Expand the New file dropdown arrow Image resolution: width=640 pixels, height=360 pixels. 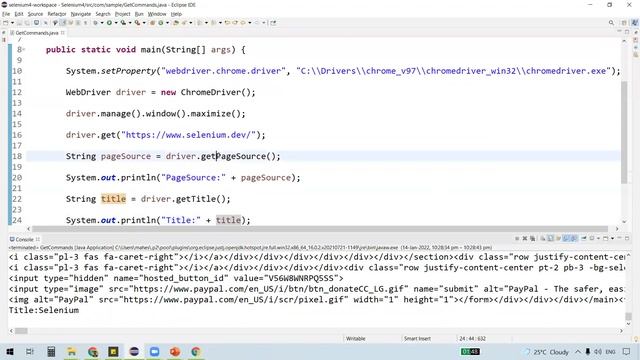12,23
